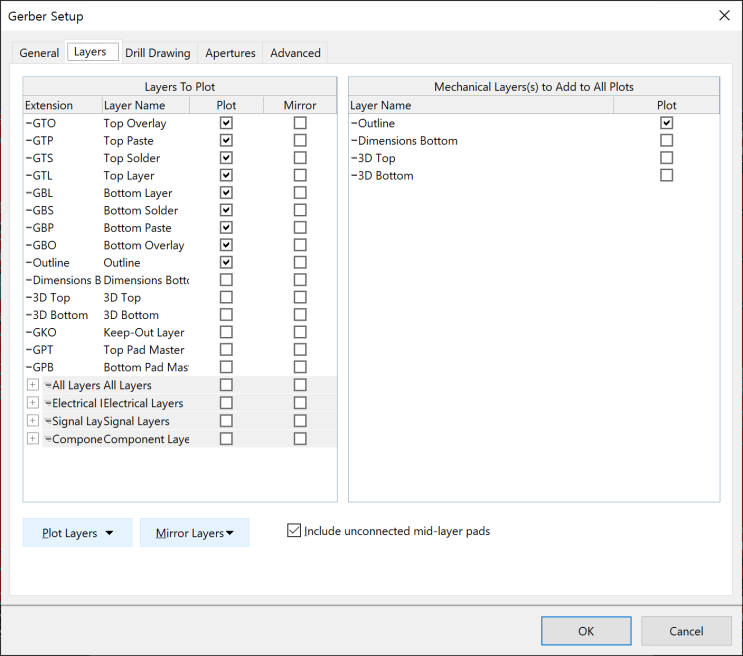Cancel the Gerber Setup dialog
743x656 pixels.
click(686, 631)
